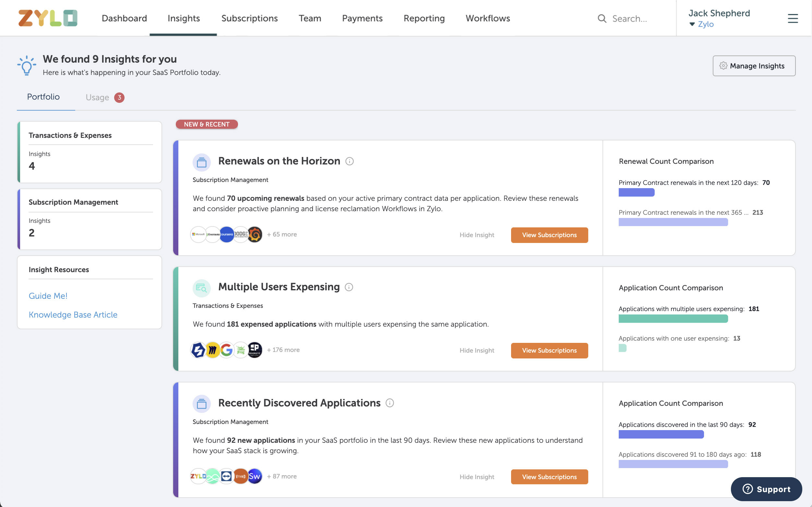Click the Miro icon under Multiple Users Expensing
Image resolution: width=812 pixels, height=507 pixels.
212,350
